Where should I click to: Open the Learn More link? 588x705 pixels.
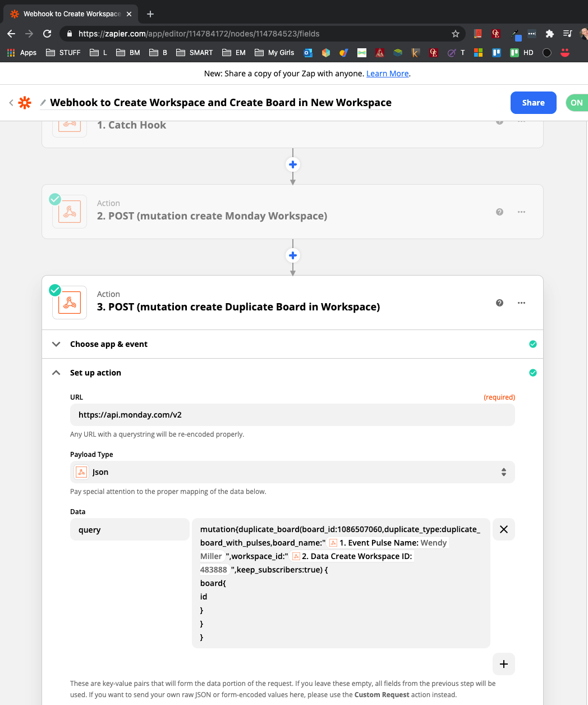[387, 74]
